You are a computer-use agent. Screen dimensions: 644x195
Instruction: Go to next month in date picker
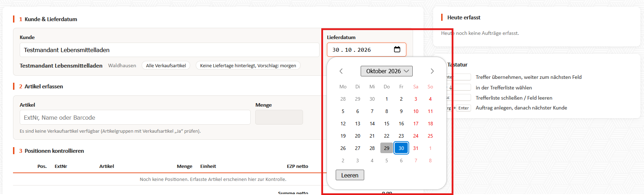coord(432,71)
